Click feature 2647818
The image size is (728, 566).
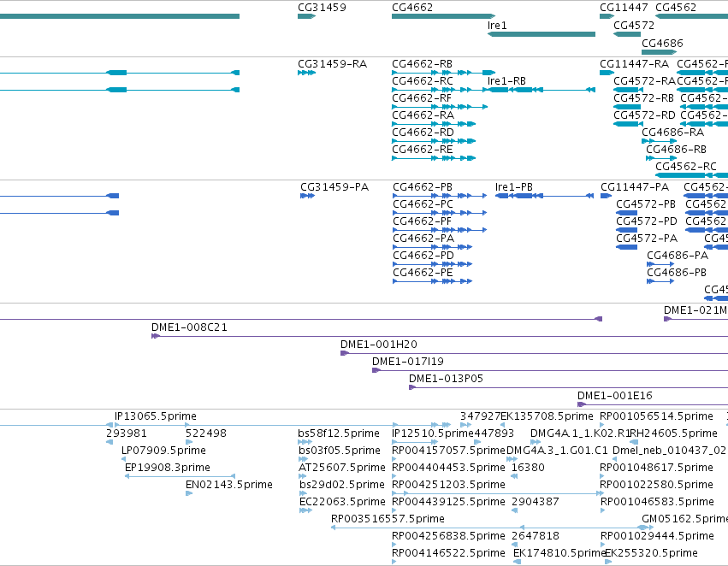pyautogui.click(x=536, y=536)
